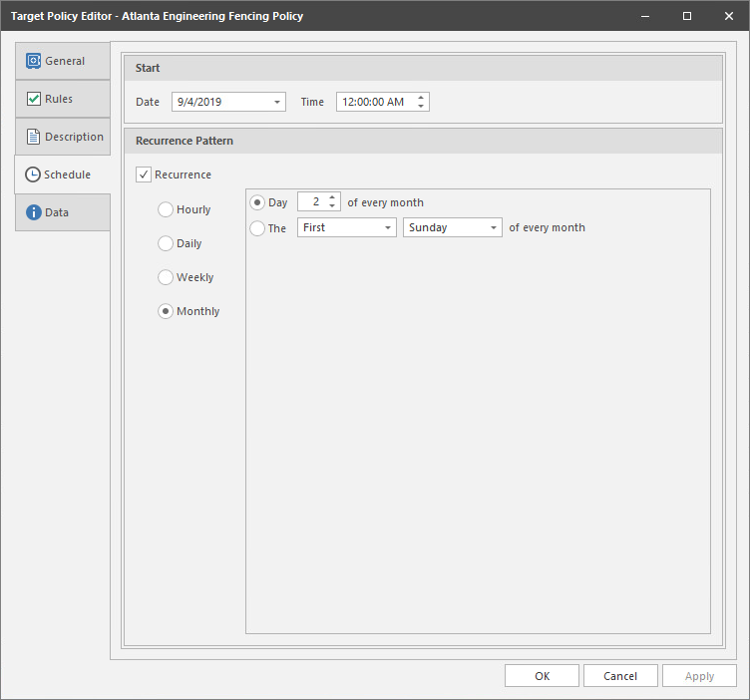Click into the Time input field
Image resolution: width=750 pixels, height=700 pixels.
375,102
